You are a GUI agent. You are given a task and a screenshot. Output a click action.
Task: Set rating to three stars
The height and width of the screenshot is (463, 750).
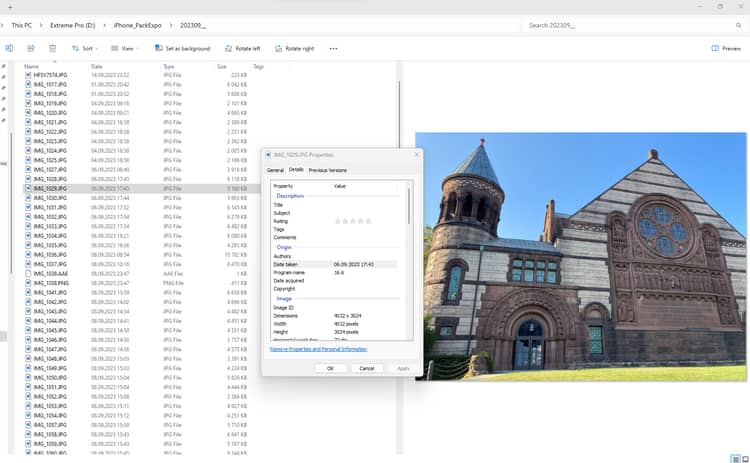(x=353, y=221)
